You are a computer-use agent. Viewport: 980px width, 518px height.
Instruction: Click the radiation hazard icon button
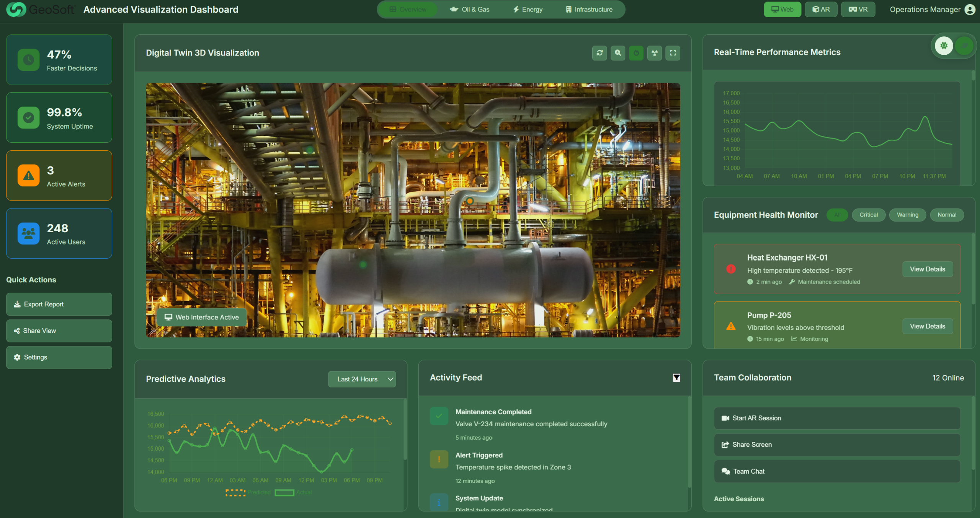(x=655, y=53)
